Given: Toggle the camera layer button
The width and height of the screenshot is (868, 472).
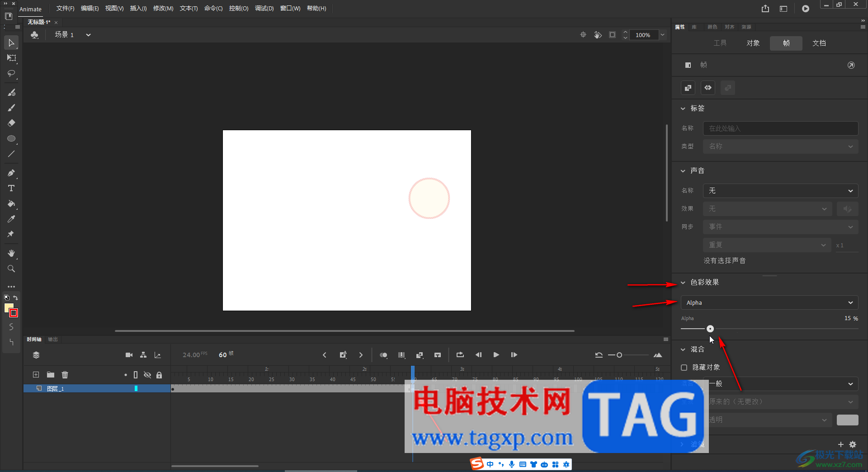Looking at the screenshot, I should pyautogui.click(x=129, y=355).
